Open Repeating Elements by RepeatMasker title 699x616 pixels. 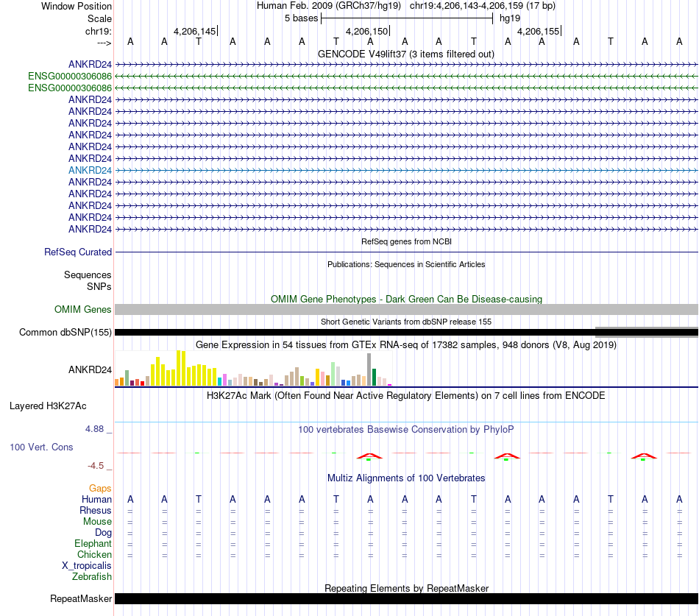tap(406, 588)
